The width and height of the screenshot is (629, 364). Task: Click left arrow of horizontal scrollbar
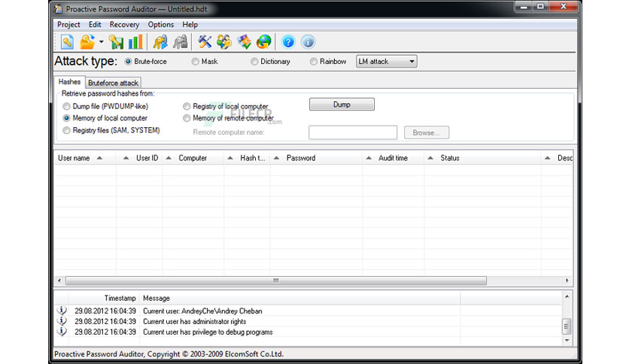coord(59,281)
